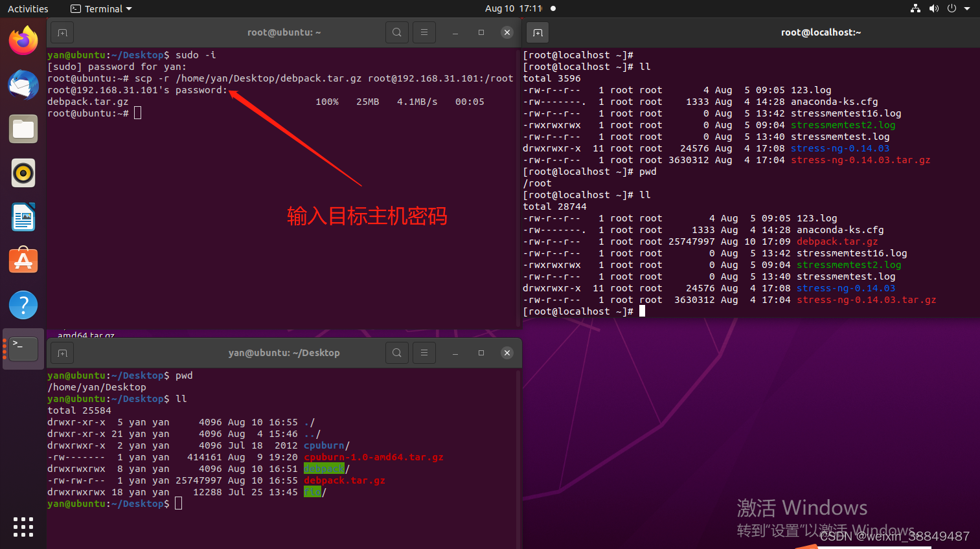
Task: Open hamburger menu in yan@ubuntu Desktop terminal
Action: pos(424,353)
